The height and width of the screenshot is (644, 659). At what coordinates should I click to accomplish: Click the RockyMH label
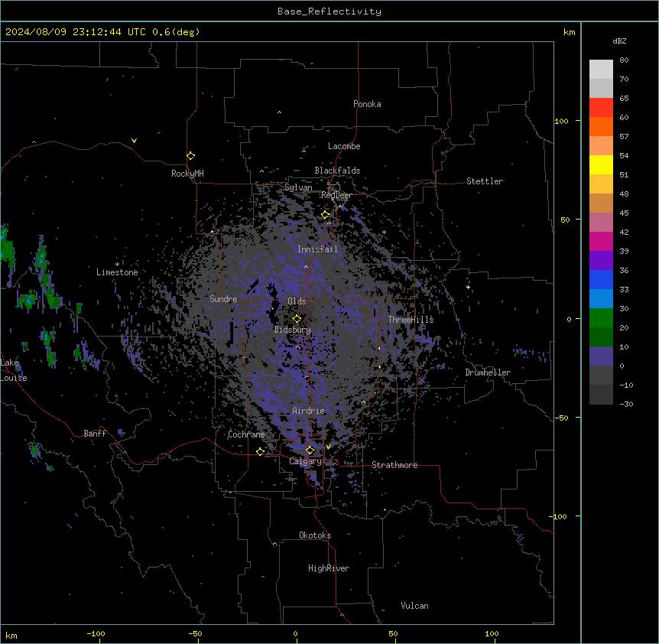tap(187, 174)
